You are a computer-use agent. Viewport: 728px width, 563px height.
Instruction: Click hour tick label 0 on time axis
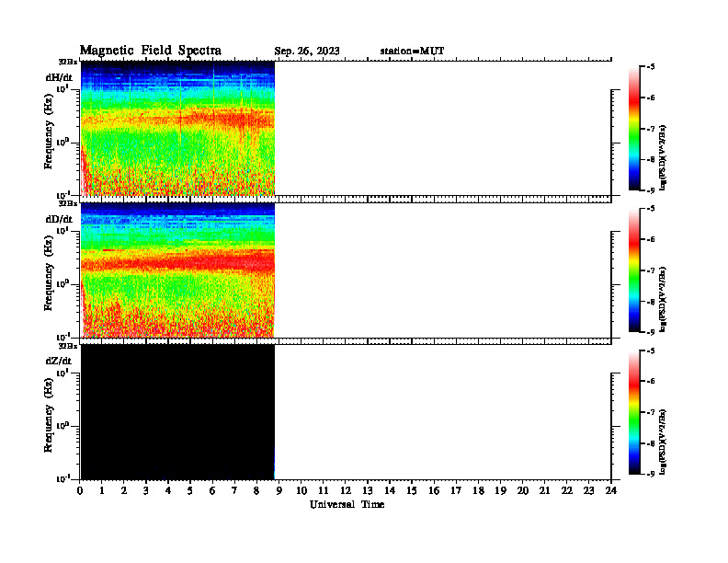click(x=80, y=490)
